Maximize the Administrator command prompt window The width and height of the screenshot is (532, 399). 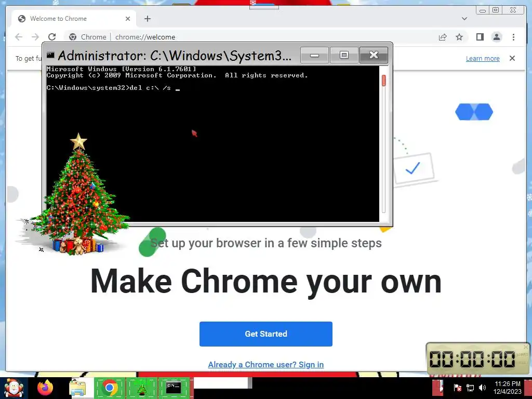pyautogui.click(x=344, y=55)
